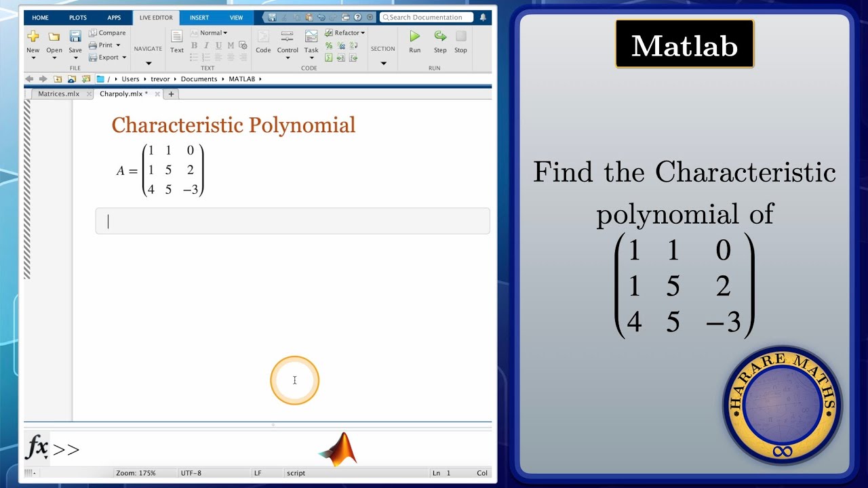Click the notifications bell icon
This screenshot has width=868, height=488.
[483, 17]
